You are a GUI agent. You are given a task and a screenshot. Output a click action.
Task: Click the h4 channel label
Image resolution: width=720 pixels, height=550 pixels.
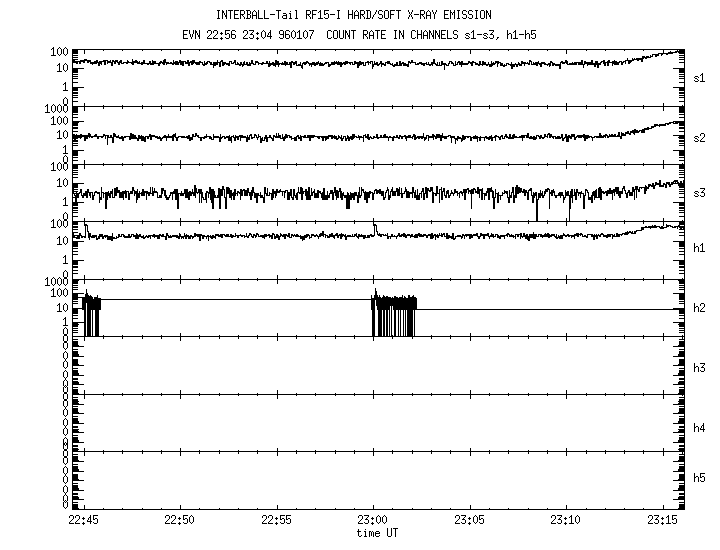700,428
